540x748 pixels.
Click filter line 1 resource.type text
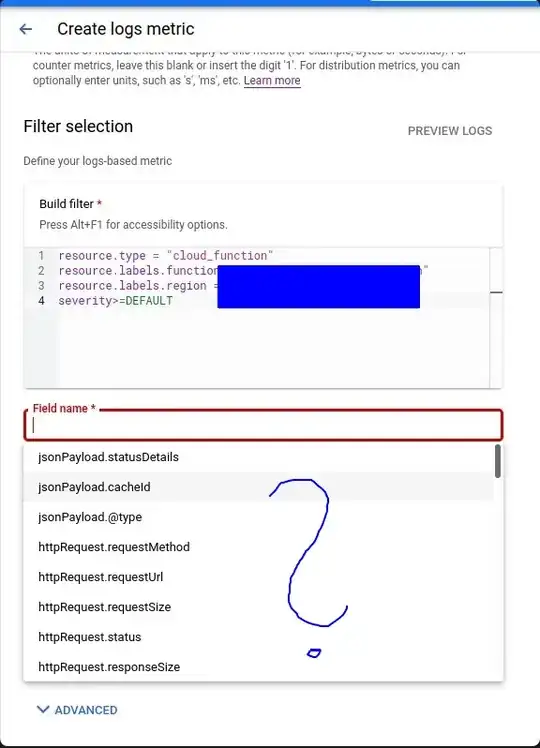[x=166, y=256]
